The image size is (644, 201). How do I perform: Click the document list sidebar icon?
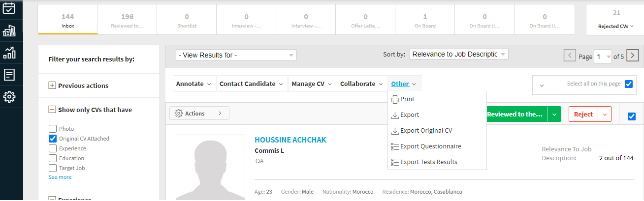(x=9, y=75)
